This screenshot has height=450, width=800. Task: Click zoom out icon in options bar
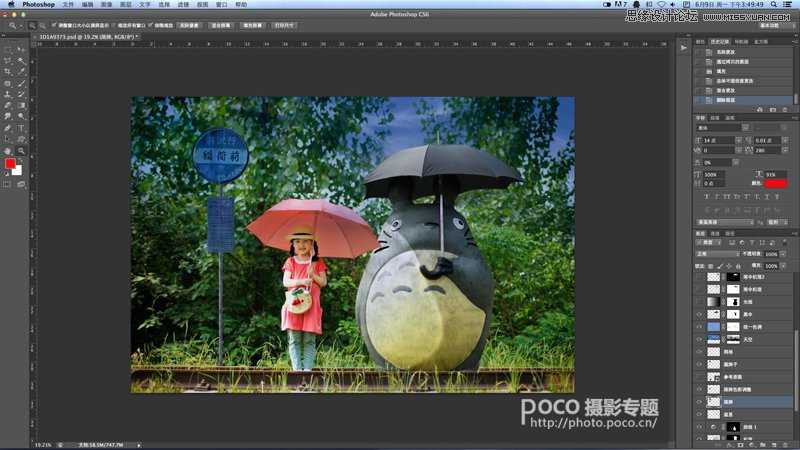tap(42, 25)
